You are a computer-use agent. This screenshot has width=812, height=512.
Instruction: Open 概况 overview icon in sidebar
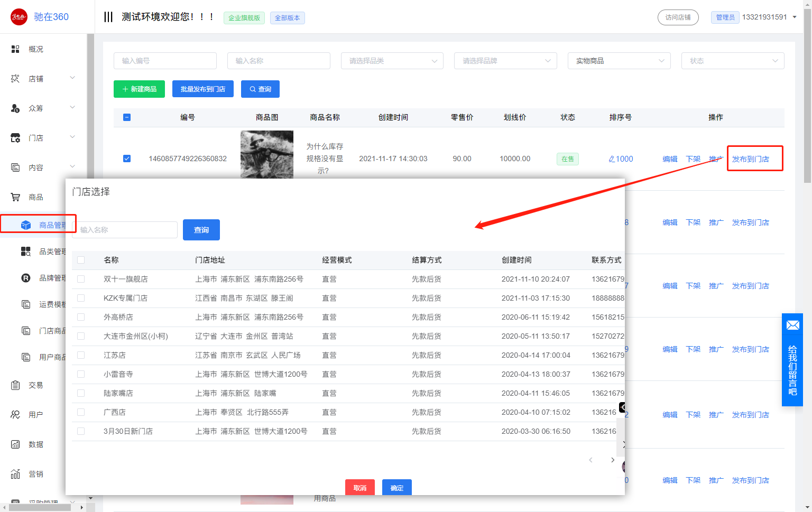(15, 49)
